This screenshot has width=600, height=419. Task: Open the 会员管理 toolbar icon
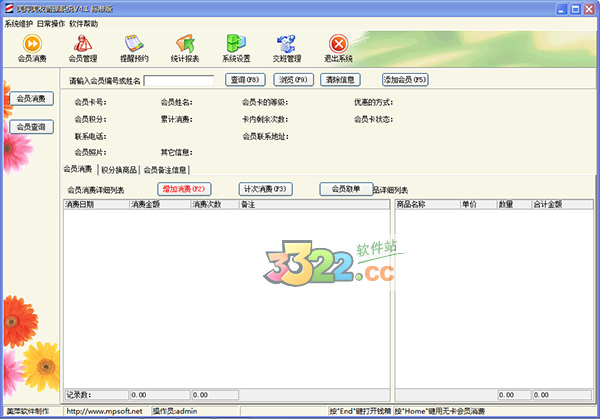tap(83, 48)
